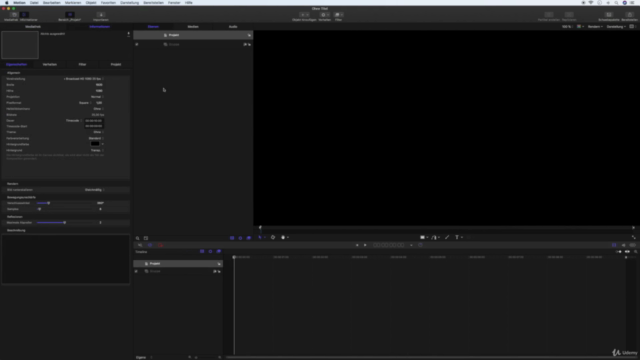Open the Darstellung dropdown above canvas
The width and height of the screenshot is (640, 360).
point(616,27)
